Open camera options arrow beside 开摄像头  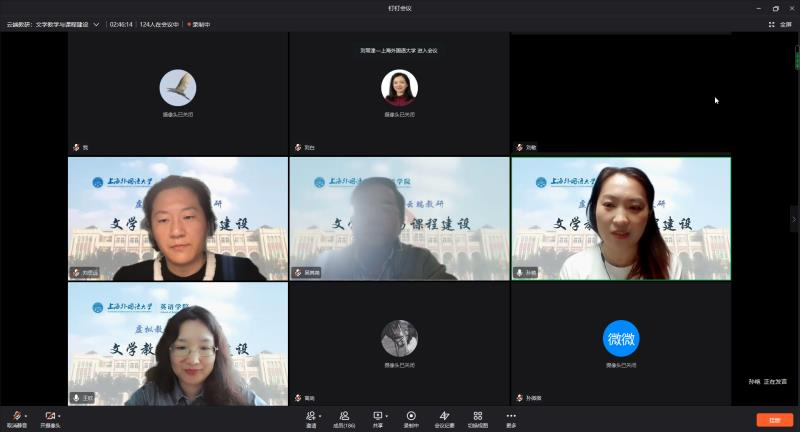(x=60, y=415)
